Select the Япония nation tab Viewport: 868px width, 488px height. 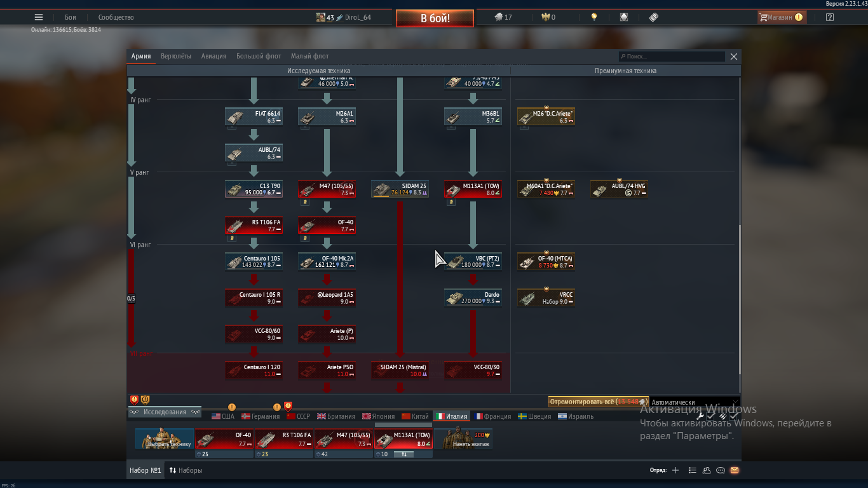point(379,416)
